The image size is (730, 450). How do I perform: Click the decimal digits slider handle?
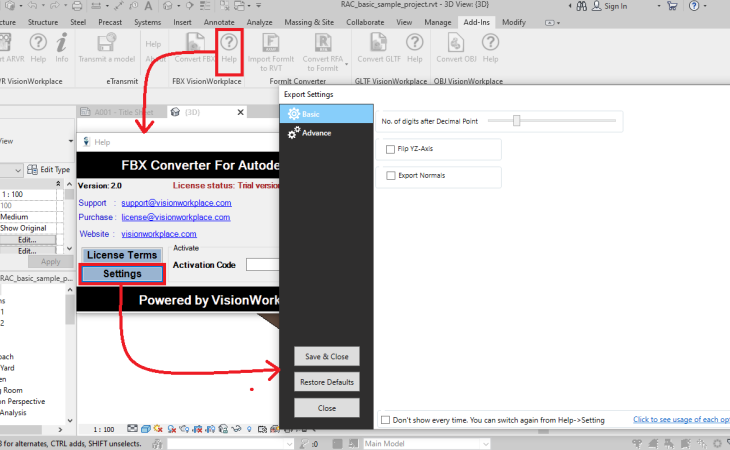[x=517, y=121]
